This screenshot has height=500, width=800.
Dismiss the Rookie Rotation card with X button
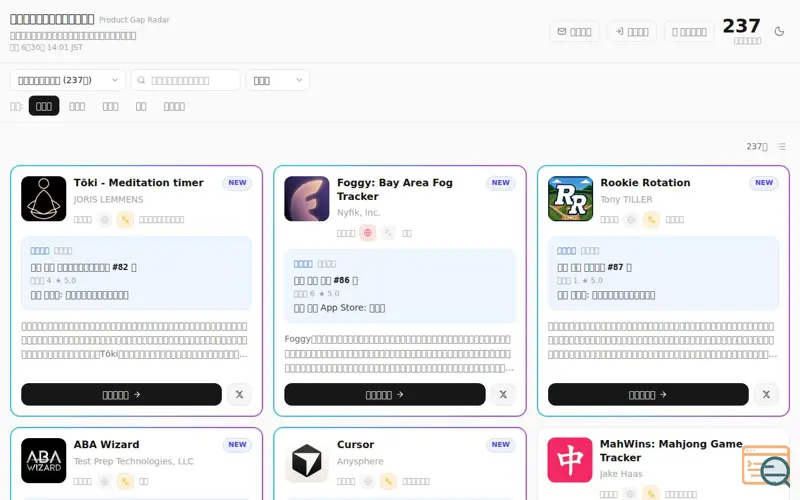[x=766, y=394]
